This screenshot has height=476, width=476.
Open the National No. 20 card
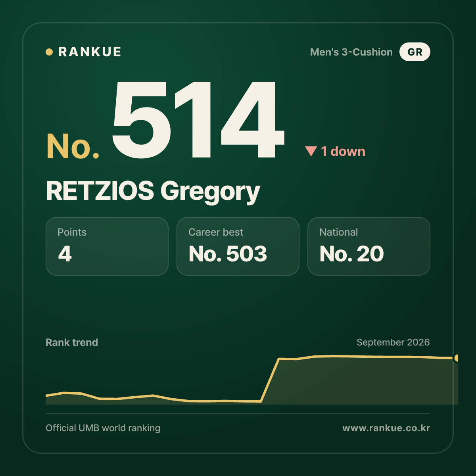coord(369,246)
